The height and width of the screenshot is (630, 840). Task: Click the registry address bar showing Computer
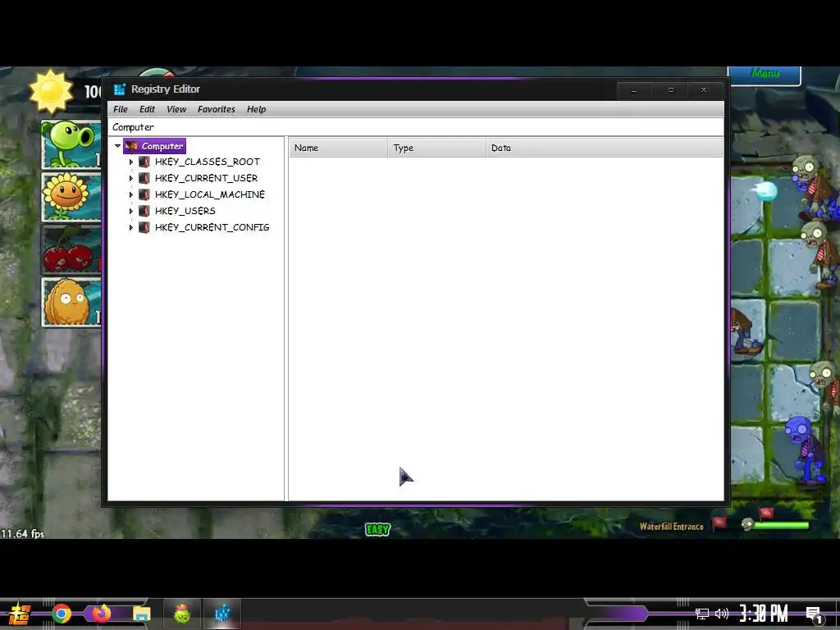coord(415,127)
